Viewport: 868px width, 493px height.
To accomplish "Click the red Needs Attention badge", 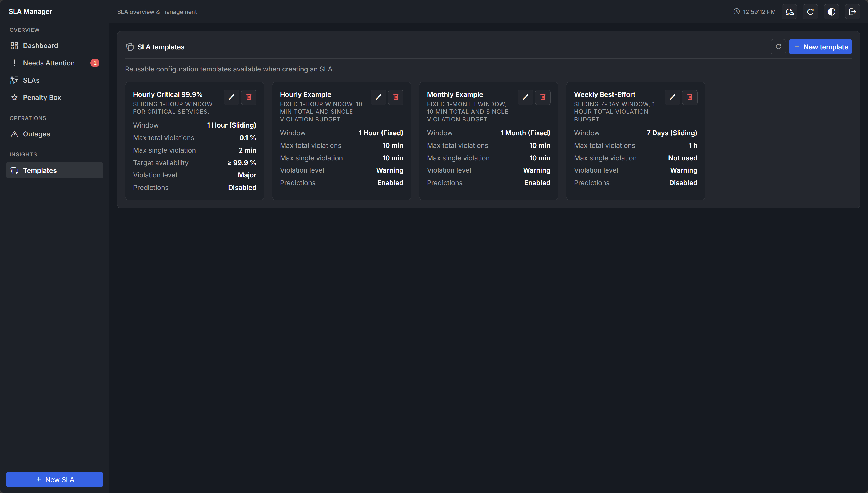I will click(x=95, y=63).
